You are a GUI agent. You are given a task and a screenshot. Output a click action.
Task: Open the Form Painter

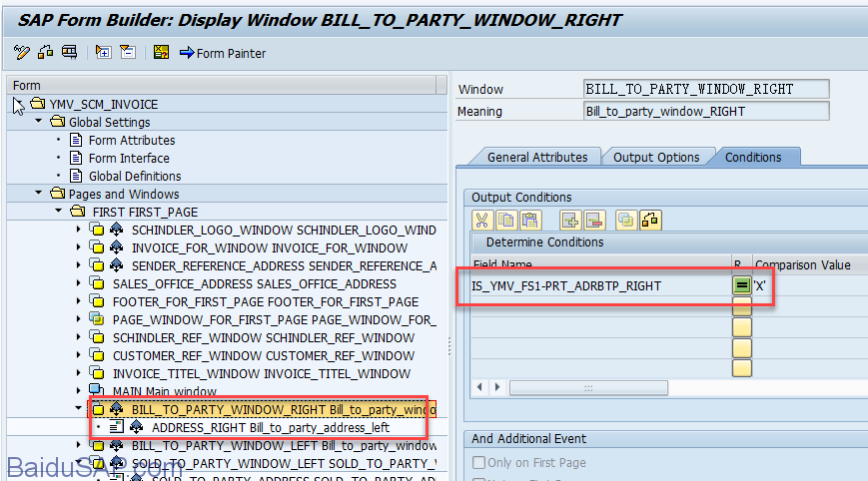(x=223, y=53)
